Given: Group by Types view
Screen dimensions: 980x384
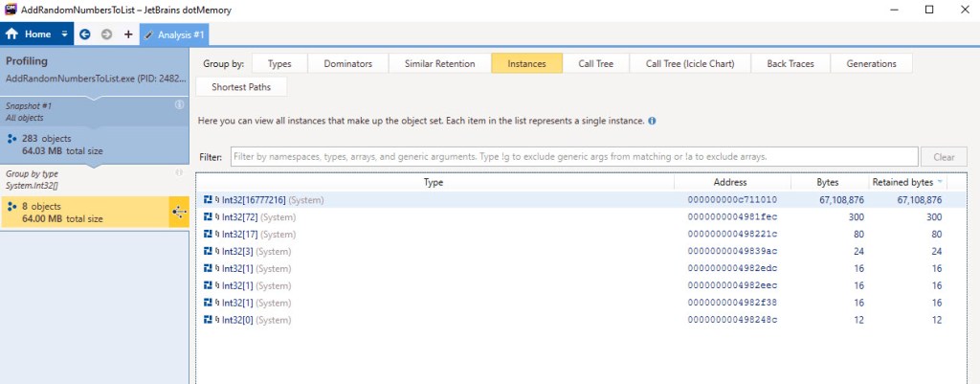Looking at the screenshot, I should pyautogui.click(x=279, y=64).
